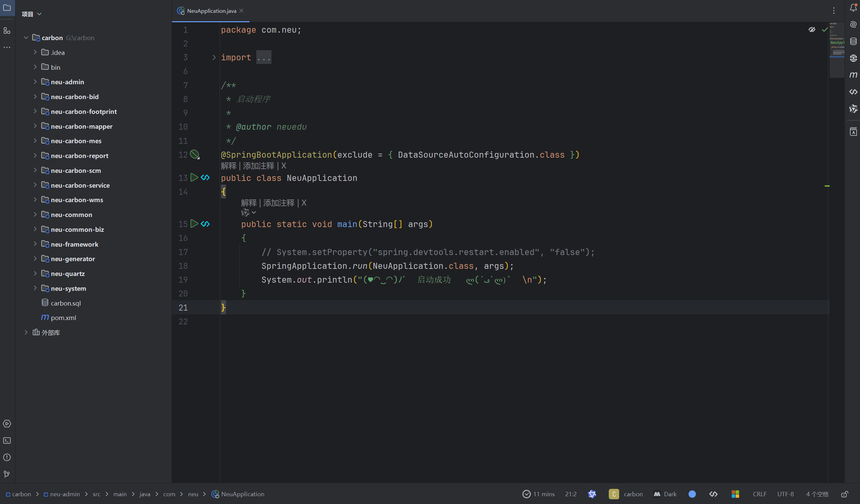The height and width of the screenshot is (504, 860).
Task: Toggle read-only lock icon in status bar
Action: pos(844,494)
